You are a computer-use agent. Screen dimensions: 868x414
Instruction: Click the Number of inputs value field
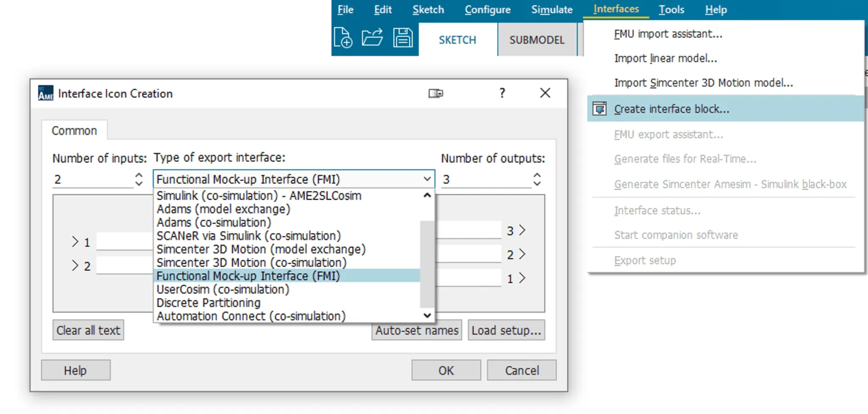coord(92,179)
